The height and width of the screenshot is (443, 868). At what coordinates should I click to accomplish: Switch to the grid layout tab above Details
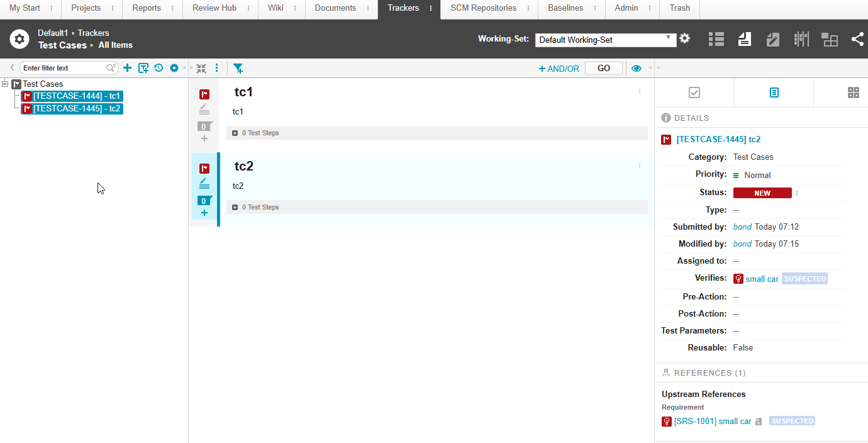854,93
